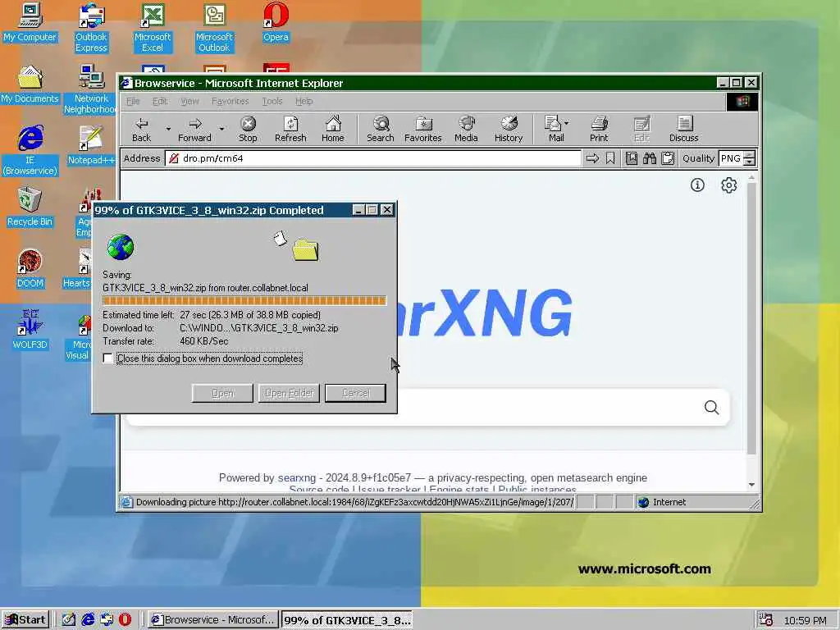Image resolution: width=840 pixels, height=630 pixels.
Task: Click the Open button in download dialog
Action: click(222, 393)
